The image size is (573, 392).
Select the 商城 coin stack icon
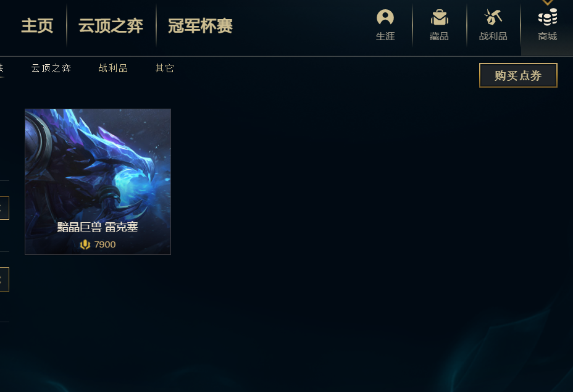coord(548,17)
